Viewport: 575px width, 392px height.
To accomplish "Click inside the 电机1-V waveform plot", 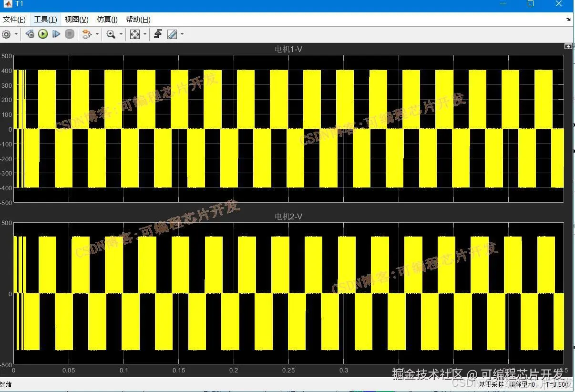I will coord(288,129).
